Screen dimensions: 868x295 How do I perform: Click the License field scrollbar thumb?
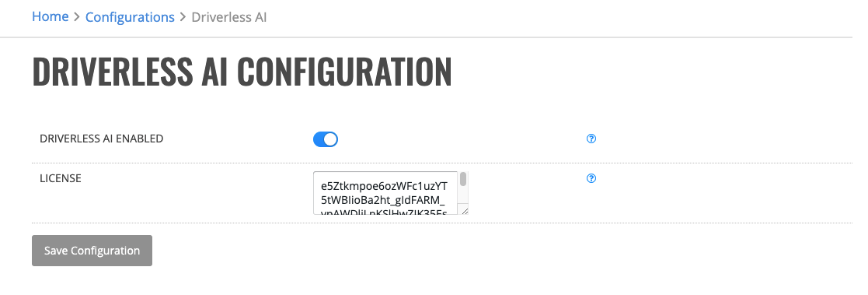[463, 179]
